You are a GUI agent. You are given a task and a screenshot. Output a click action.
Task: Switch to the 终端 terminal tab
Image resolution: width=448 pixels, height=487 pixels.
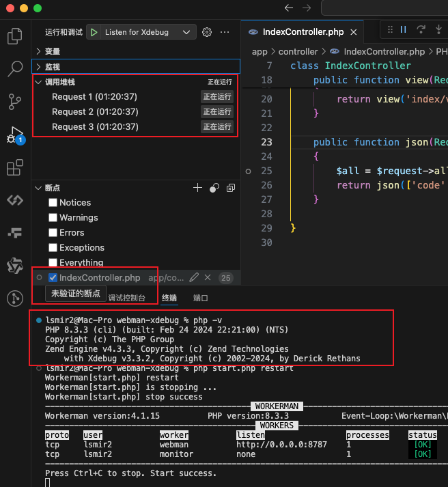click(169, 298)
